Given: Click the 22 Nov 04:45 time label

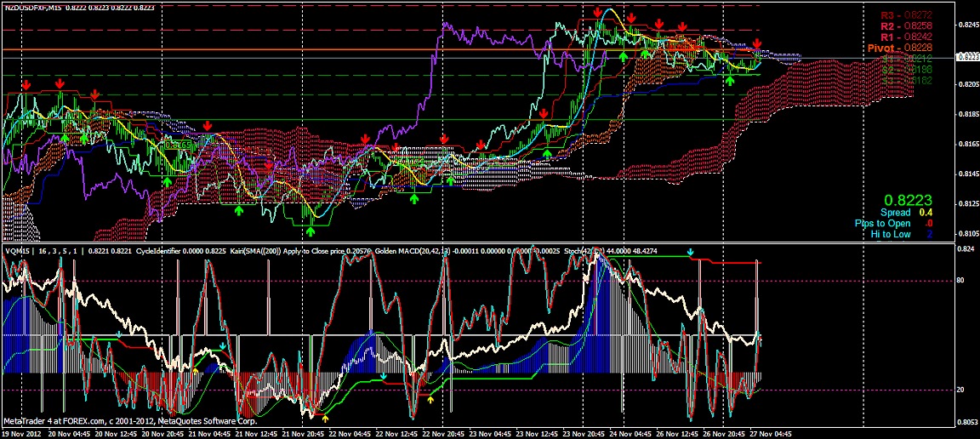Looking at the screenshot, I should pos(350,433).
